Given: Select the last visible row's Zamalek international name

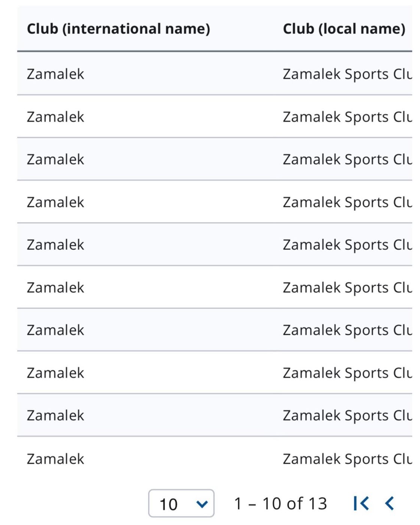Looking at the screenshot, I should coord(55,459).
